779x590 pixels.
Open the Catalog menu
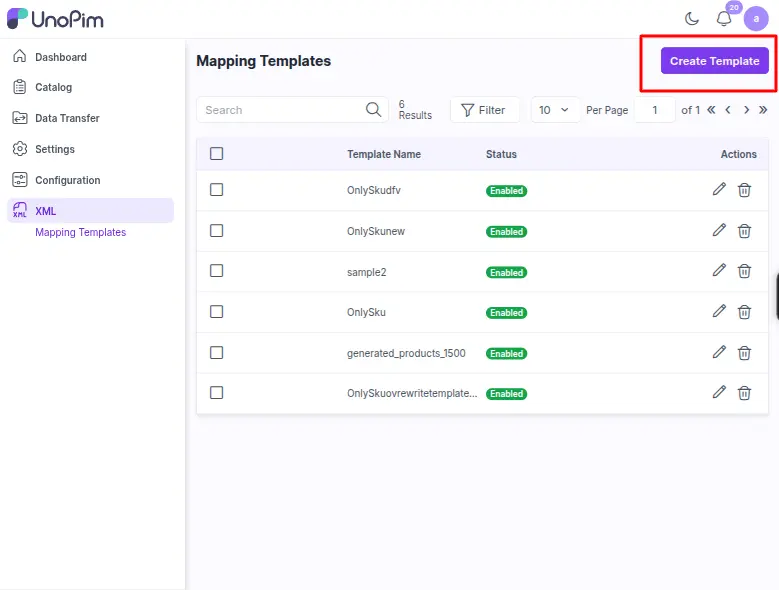pos(53,87)
